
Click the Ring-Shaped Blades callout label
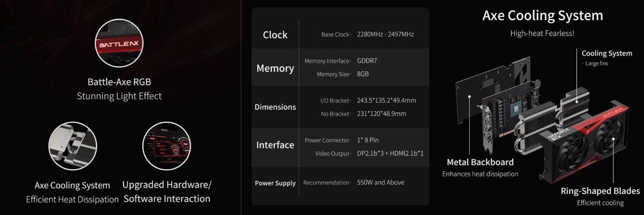pyautogui.click(x=600, y=191)
